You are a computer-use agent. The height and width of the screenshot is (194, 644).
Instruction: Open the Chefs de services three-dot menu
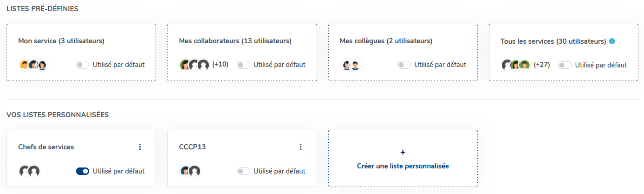140,147
